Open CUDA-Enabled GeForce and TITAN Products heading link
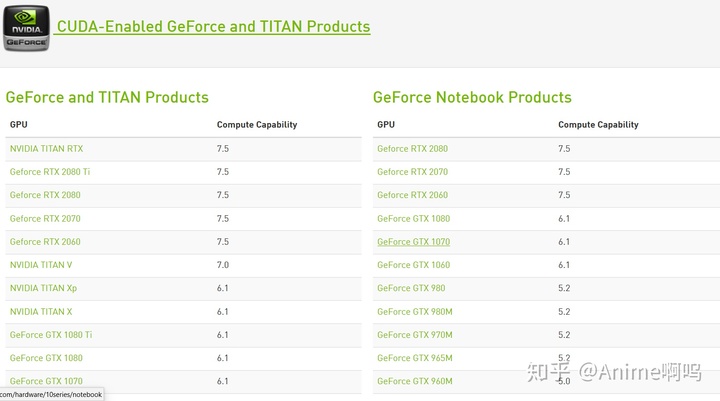 click(x=213, y=27)
